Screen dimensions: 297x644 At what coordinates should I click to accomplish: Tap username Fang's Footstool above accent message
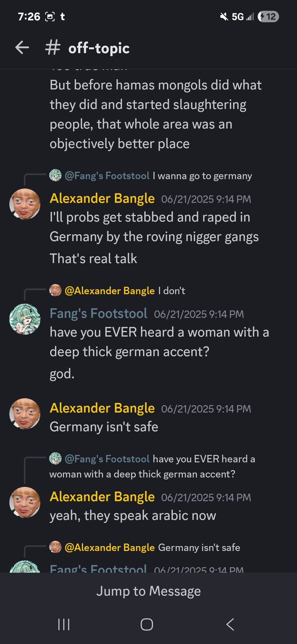tap(98, 313)
